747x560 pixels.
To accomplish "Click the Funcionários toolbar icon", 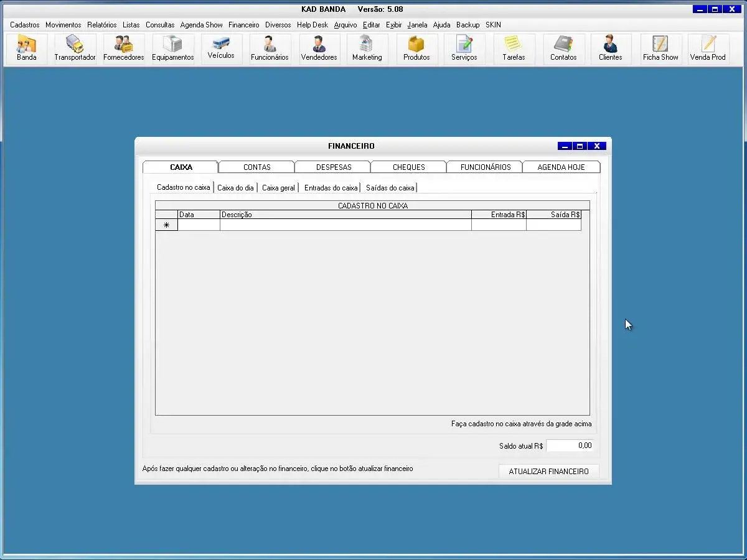I will (270, 49).
